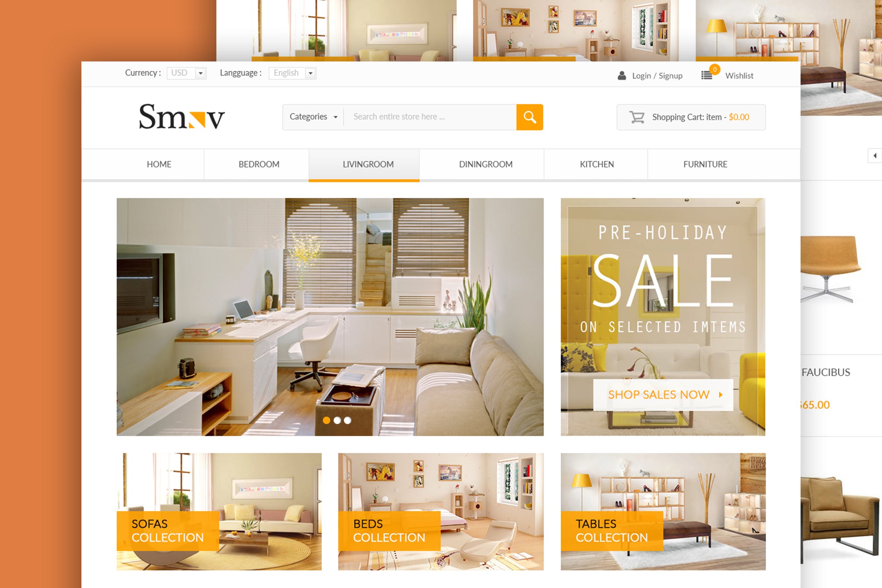The height and width of the screenshot is (588, 882).
Task: Click the wishlist badge notification icon
Action: click(x=715, y=70)
